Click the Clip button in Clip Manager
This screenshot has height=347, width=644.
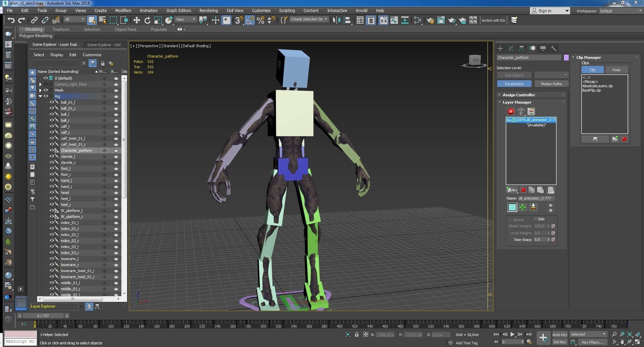(593, 70)
